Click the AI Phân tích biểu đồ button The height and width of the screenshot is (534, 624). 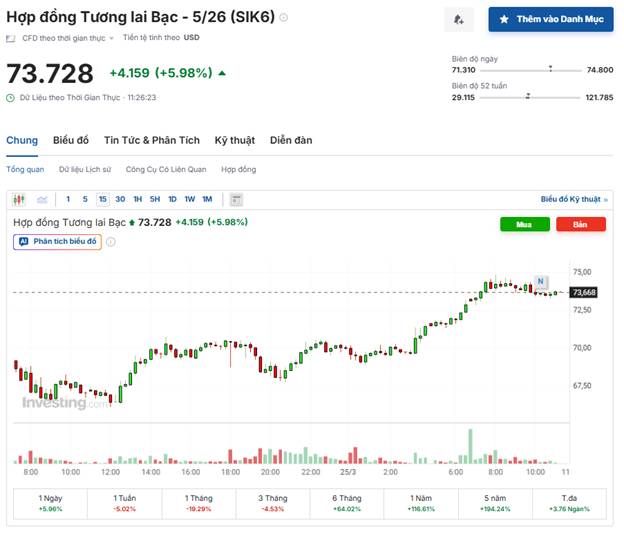57,242
